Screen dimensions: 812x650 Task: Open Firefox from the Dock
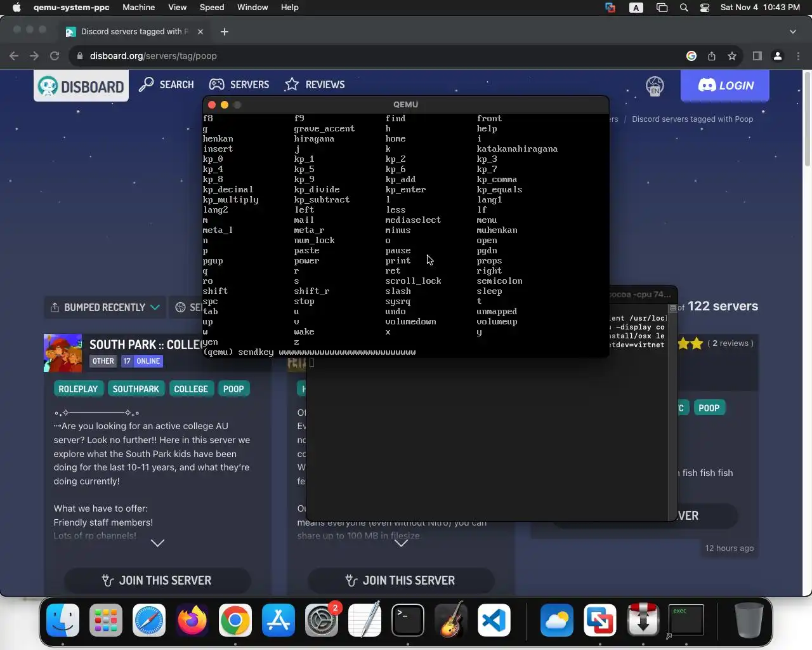(x=192, y=620)
